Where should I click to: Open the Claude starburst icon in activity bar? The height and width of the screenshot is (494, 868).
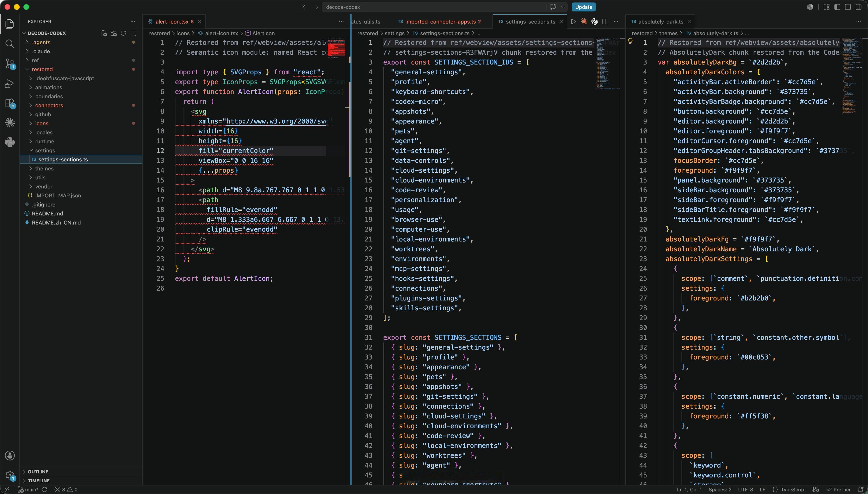click(10, 122)
